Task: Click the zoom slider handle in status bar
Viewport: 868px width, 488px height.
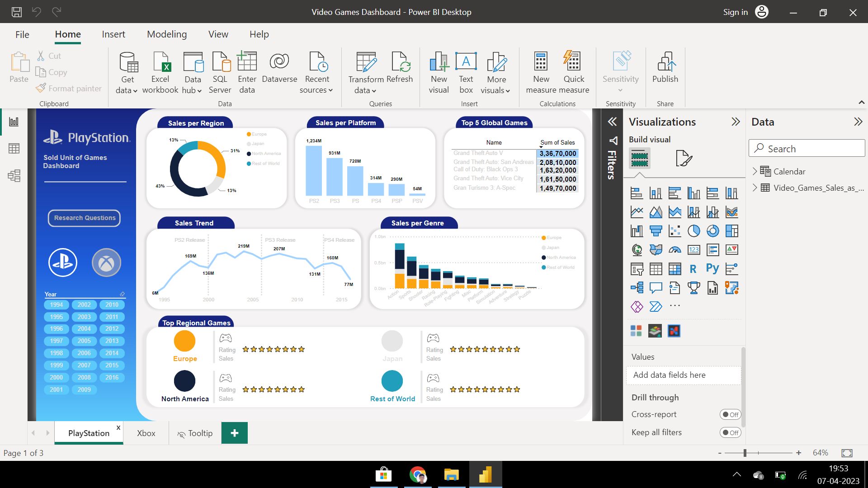Action: tap(745, 453)
